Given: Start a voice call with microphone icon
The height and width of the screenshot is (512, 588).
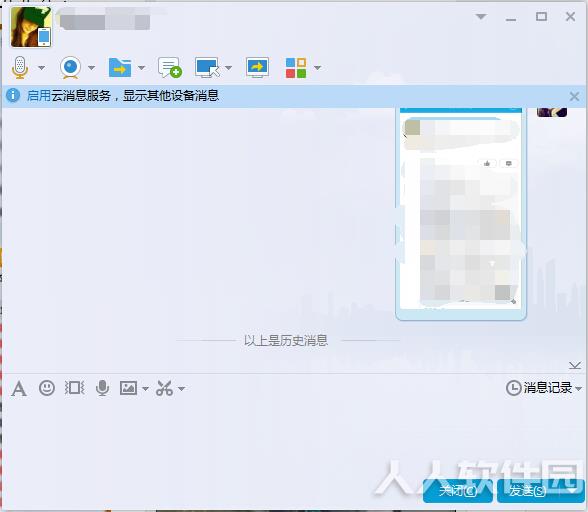Looking at the screenshot, I should point(20,68).
